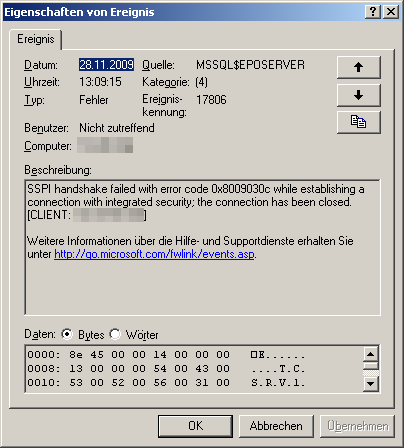Click the OK button
This screenshot has height=448, width=404.
tap(195, 426)
